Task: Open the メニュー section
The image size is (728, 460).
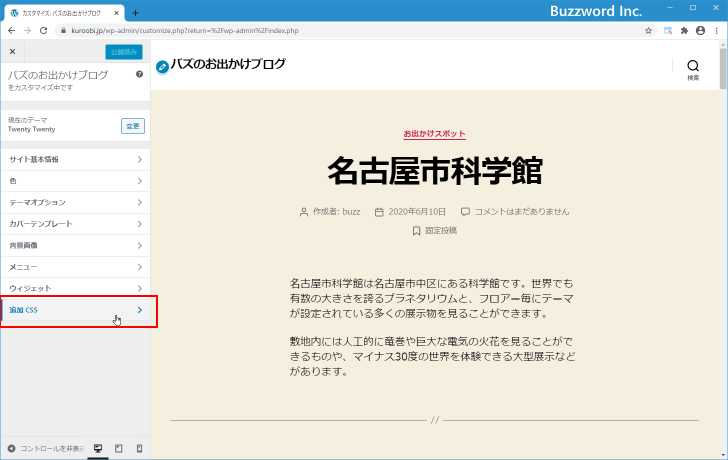Action: pyautogui.click(x=75, y=267)
